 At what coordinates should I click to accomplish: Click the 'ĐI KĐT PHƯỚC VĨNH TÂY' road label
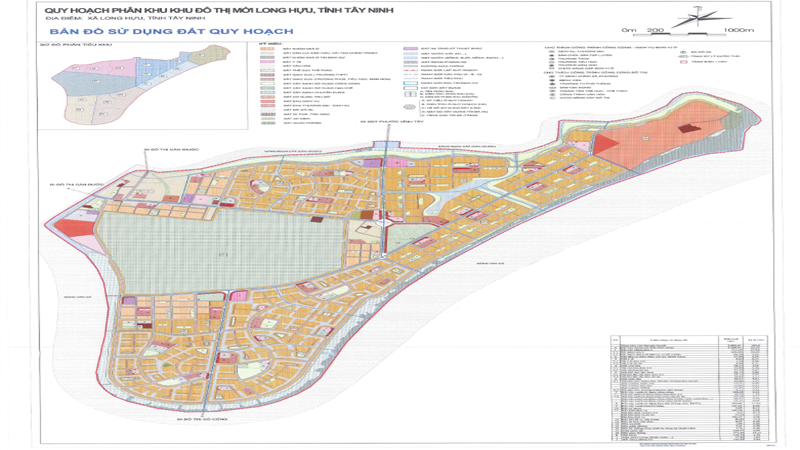tap(392, 122)
